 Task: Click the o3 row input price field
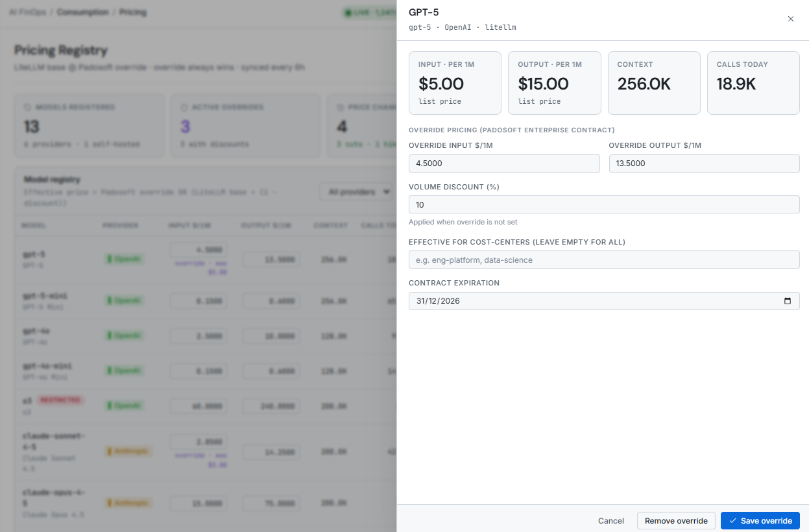(199, 405)
